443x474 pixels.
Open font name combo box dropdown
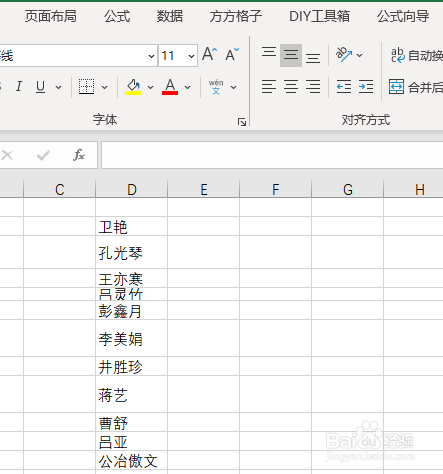pos(151,56)
